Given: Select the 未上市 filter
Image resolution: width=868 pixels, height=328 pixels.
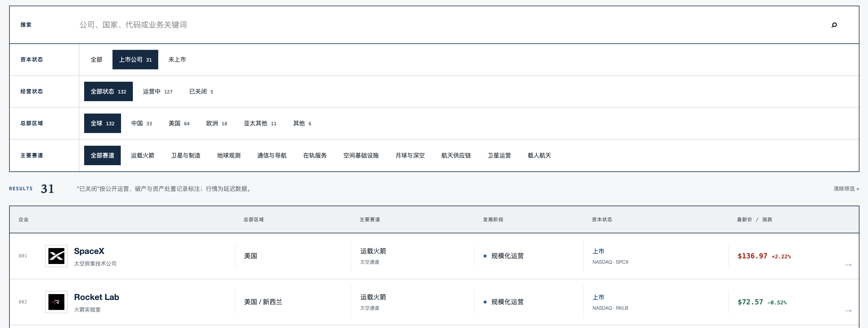Looking at the screenshot, I should point(177,60).
